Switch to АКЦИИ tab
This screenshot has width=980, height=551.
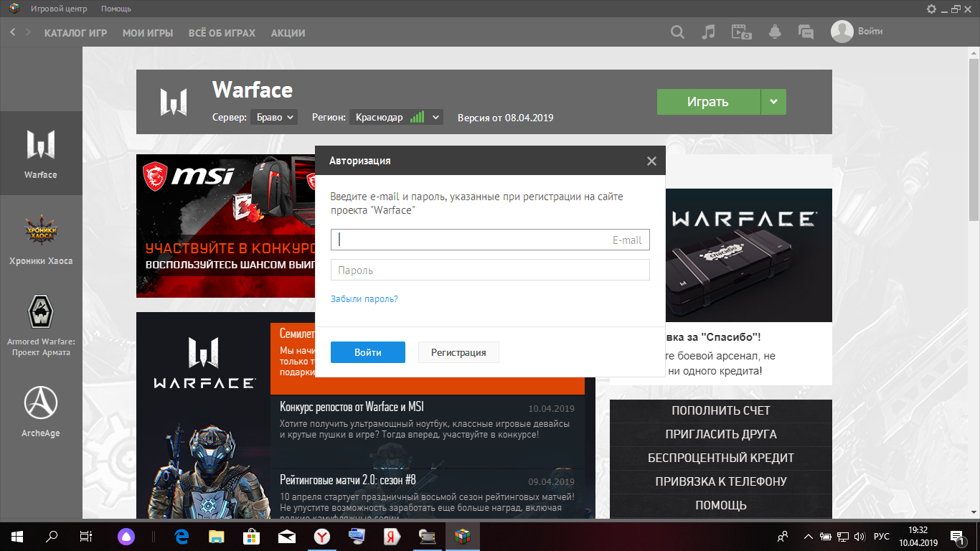pos(288,33)
